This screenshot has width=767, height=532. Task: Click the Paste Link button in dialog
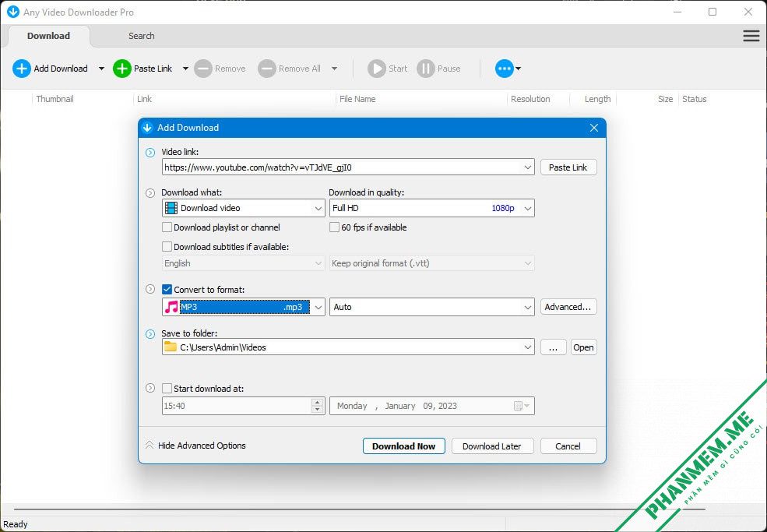tap(568, 167)
